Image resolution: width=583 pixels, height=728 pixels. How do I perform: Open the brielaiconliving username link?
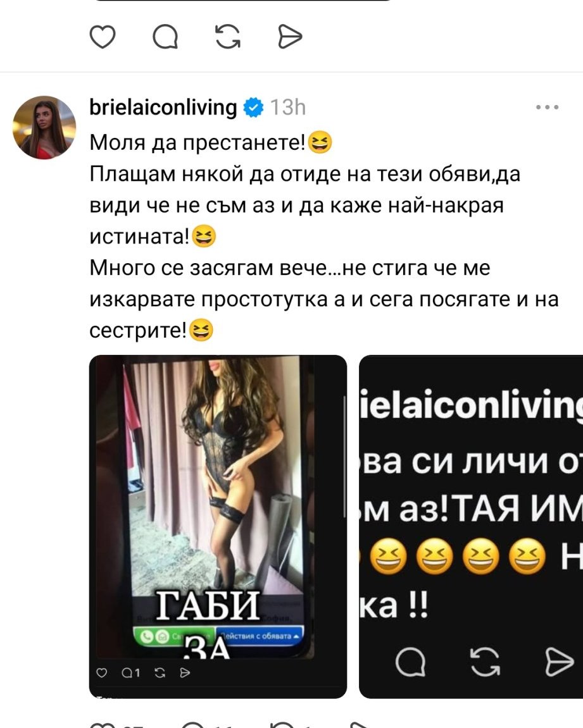click(x=163, y=108)
